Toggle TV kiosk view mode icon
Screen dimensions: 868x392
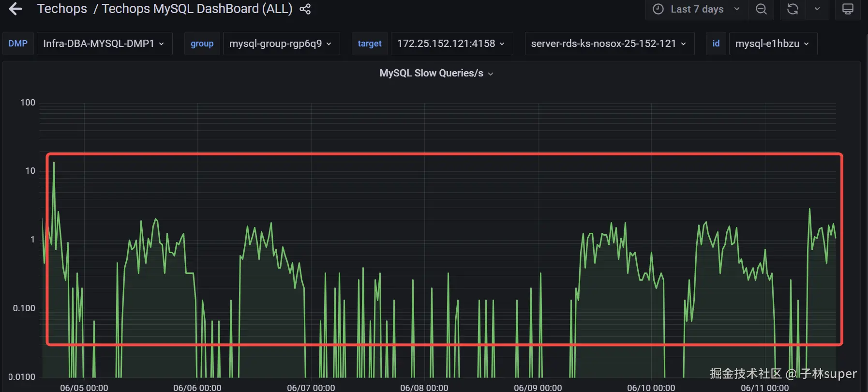(848, 9)
